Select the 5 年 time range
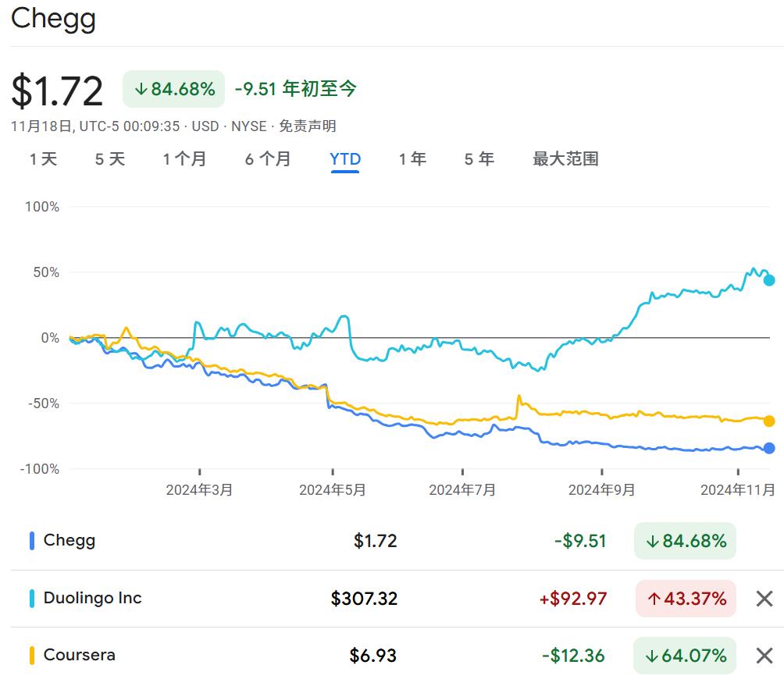The width and height of the screenshot is (784, 679). (479, 159)
